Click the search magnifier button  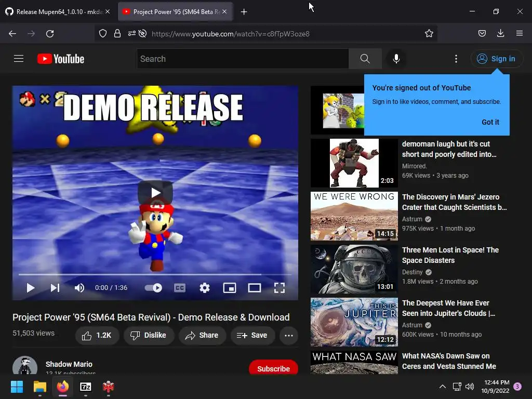[365, 59]
